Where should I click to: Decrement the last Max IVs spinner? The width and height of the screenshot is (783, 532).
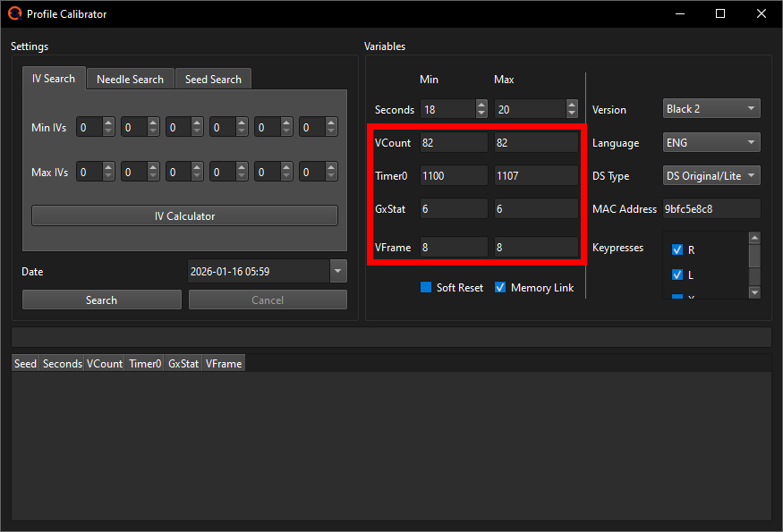pyautogui.click(x=331, y=176)
